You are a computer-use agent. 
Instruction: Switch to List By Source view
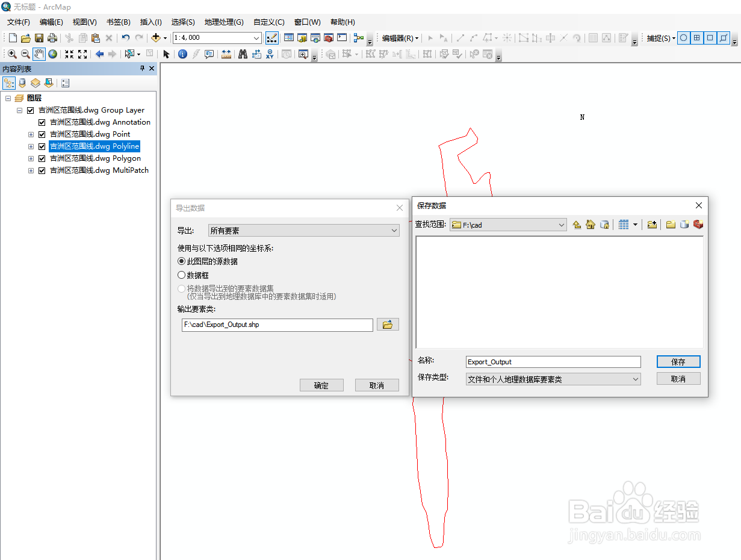coord(22,83)
